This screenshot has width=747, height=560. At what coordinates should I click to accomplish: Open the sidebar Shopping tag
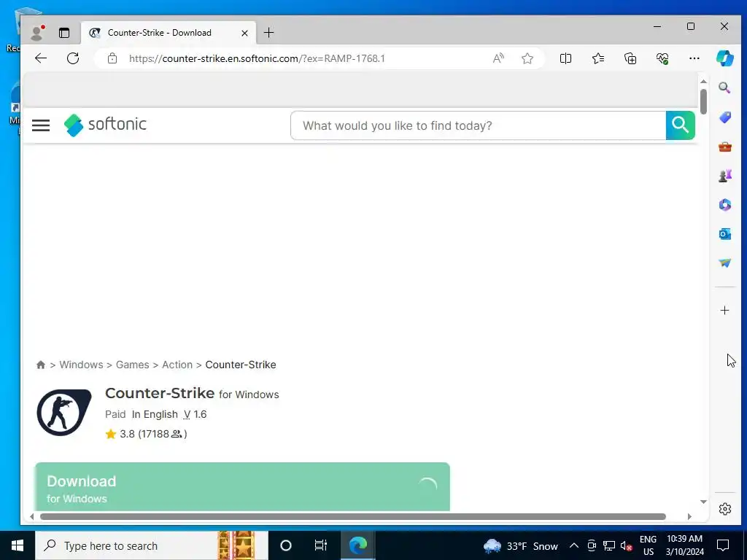click(x=724, y=117)
